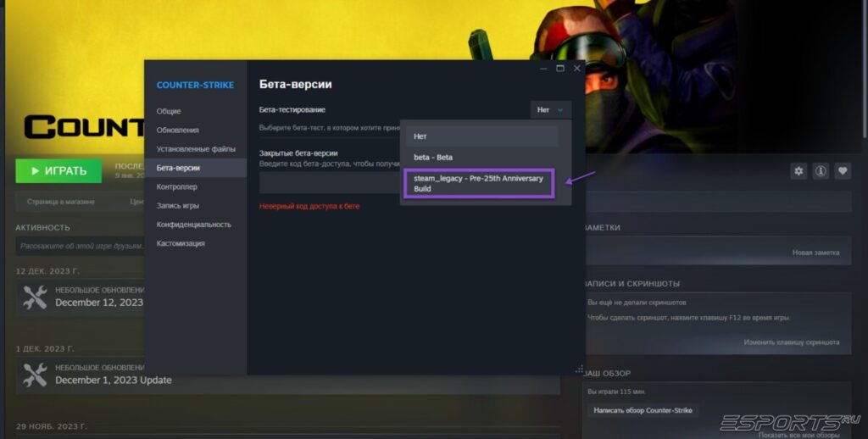Add Counter-Strike to favorites heart icon

pos(843,171)
